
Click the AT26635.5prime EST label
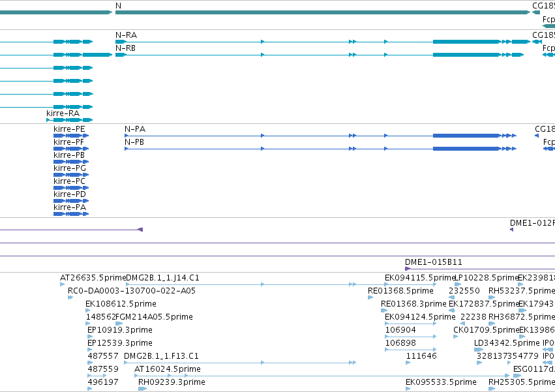[93, 278]
